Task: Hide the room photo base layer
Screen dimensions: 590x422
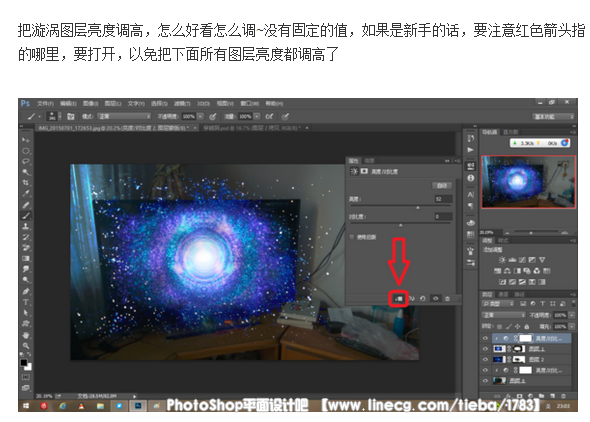Action: [x=485, y=381]
